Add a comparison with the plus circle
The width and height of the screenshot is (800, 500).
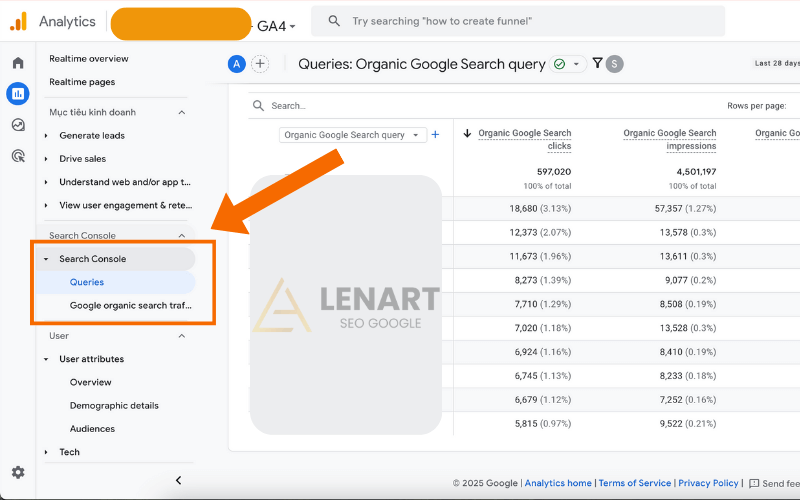260,64
